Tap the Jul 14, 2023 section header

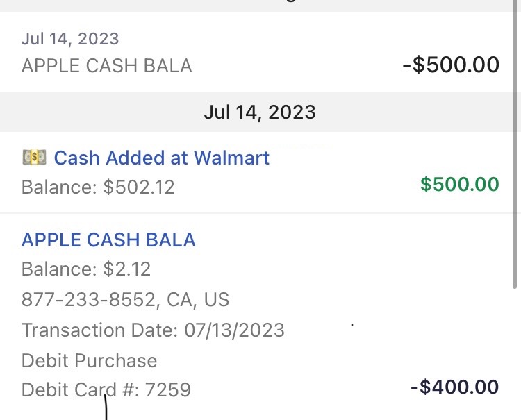click(x=260, y=112)
